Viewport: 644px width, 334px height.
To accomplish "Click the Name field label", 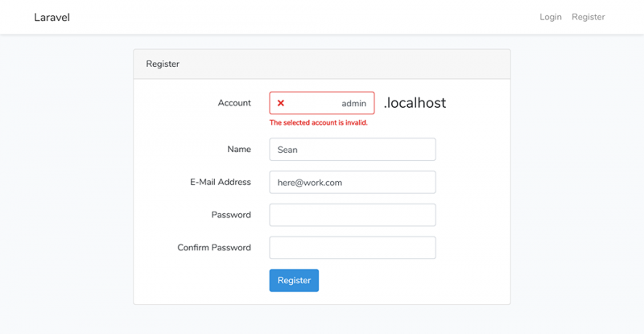I will [x=239, y=149].
